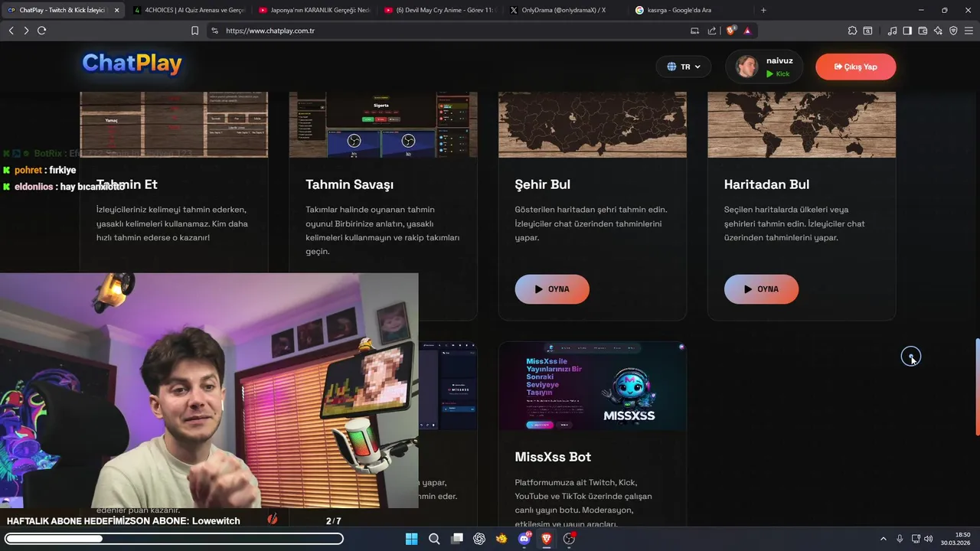Image resolution: width=980 pixels, height=551 pixels.
Task: Open the clock showing 18:50
Action: (957, 539)
